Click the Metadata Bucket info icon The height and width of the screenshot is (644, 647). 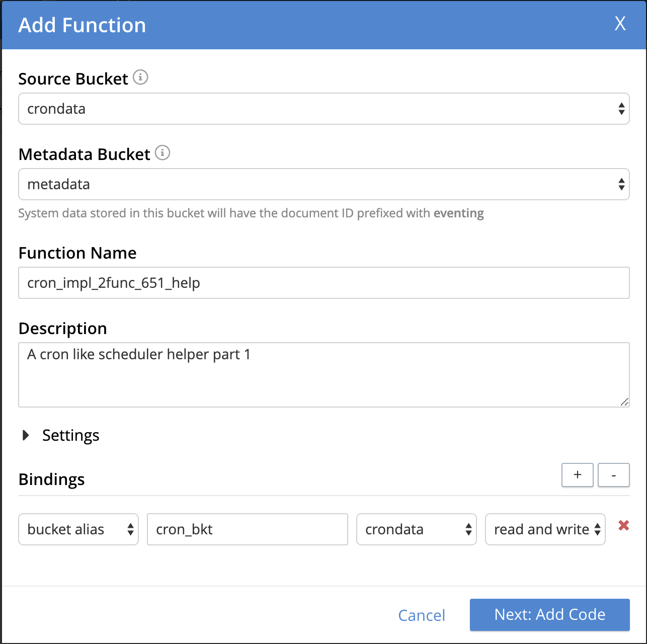(x=163, y=152)
